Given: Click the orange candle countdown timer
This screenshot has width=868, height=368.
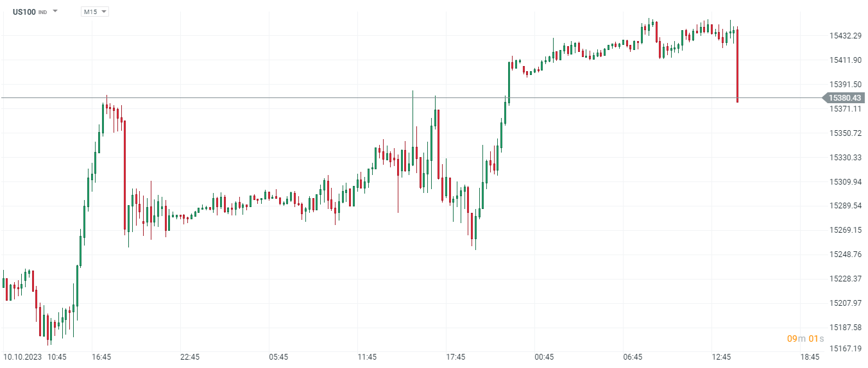Looking at the screenshot, I should (804, 339).
